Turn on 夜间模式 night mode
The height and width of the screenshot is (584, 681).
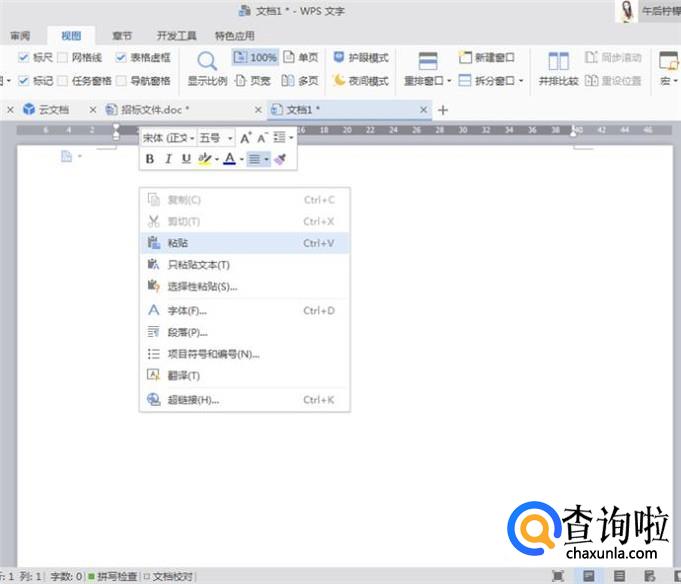[361, 81]
